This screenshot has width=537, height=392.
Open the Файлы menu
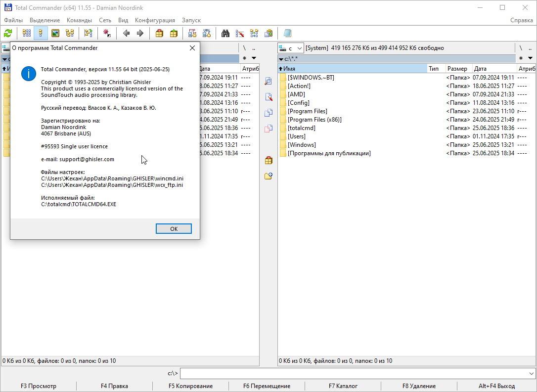13,20
